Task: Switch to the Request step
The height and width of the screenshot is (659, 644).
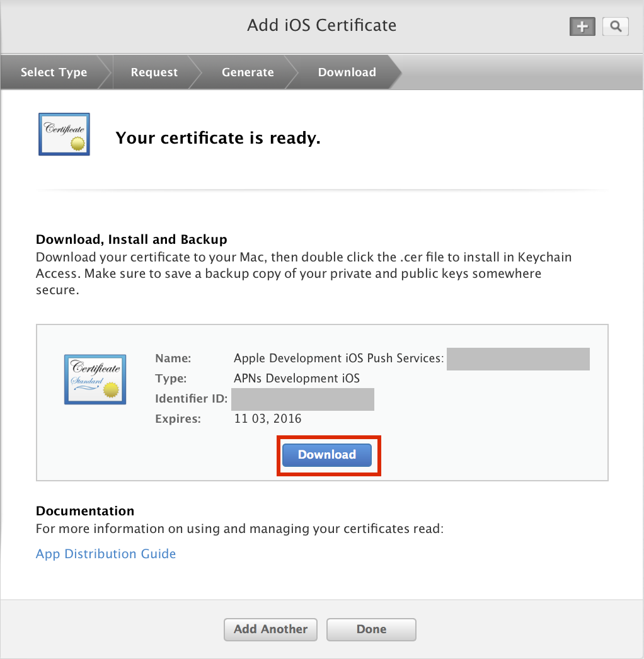Action: 154,72
